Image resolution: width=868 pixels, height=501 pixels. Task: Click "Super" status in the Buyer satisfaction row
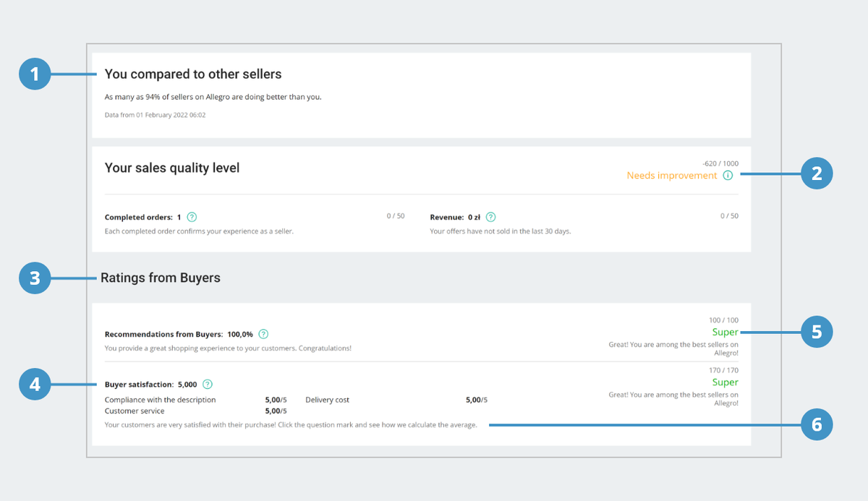pos(726,382)
